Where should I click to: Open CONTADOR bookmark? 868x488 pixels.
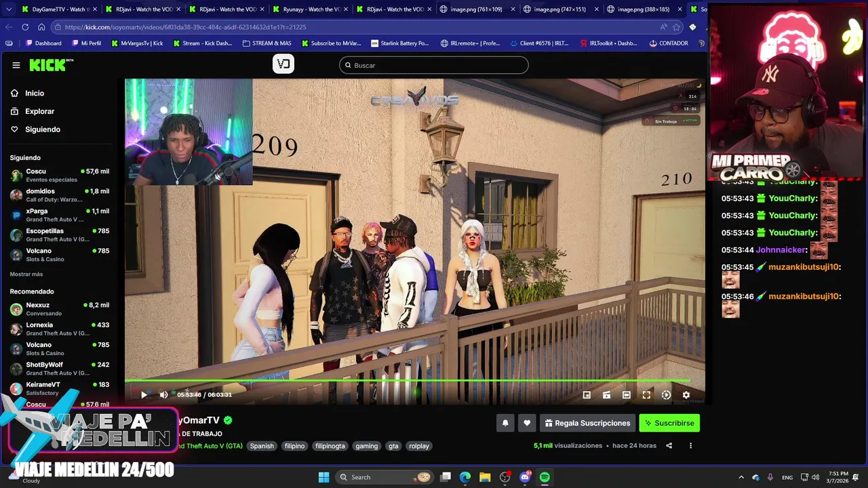669,43
